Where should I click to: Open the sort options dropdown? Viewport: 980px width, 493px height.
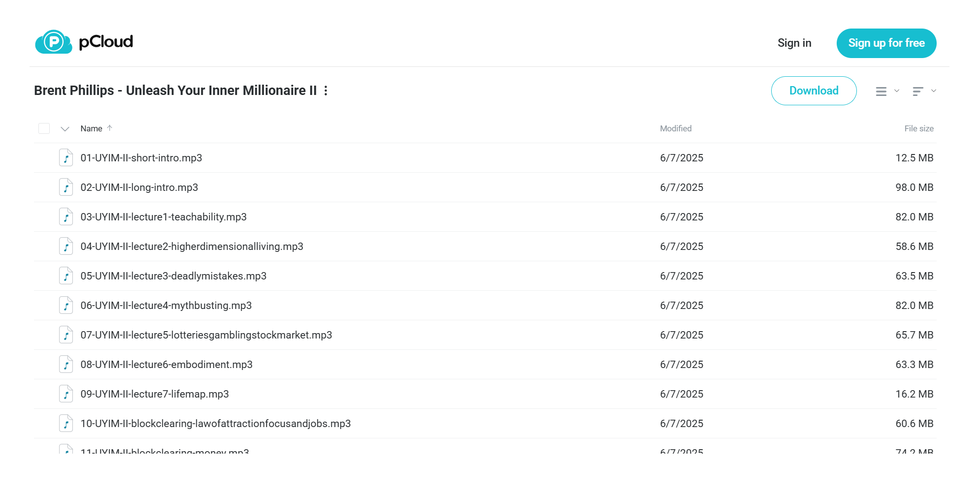click(924, 91)
